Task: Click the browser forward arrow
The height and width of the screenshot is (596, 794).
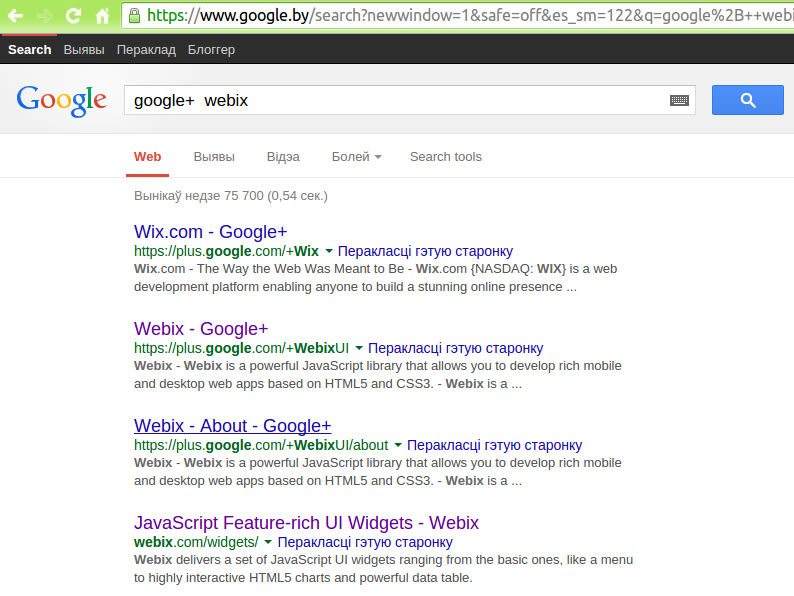Action: click(x=45, y=16)
